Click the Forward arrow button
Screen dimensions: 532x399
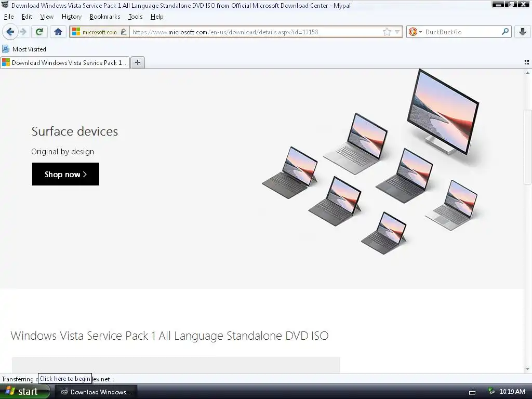(23, 32)
